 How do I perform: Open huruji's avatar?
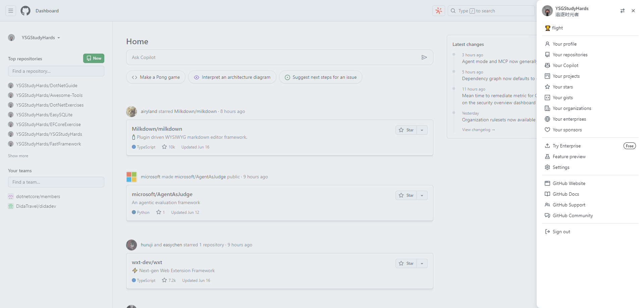[x=131, y=245]
